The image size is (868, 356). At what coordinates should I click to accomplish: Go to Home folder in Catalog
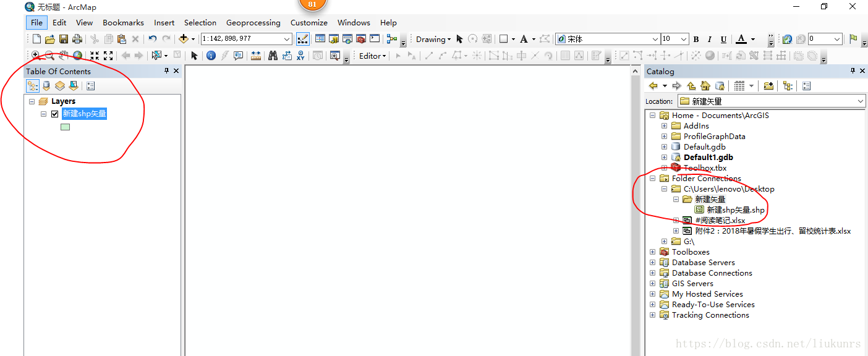pyautogui.click(x=705, y=86)
